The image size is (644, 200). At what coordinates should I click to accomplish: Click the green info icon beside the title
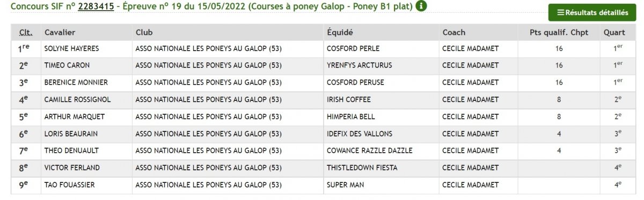tap(421, 6)
